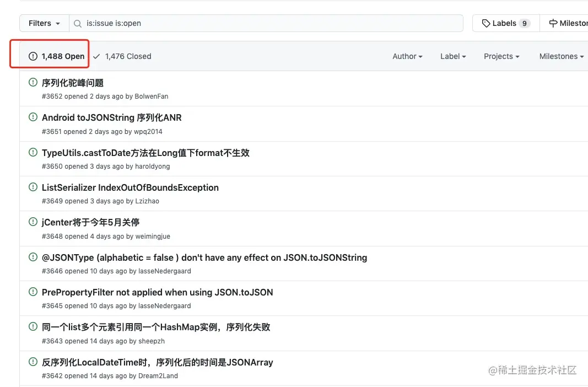Viewport: 588px width, 387px height.
Task: Show the 1,476 Closed issues
Action: [x=122, y=56]
